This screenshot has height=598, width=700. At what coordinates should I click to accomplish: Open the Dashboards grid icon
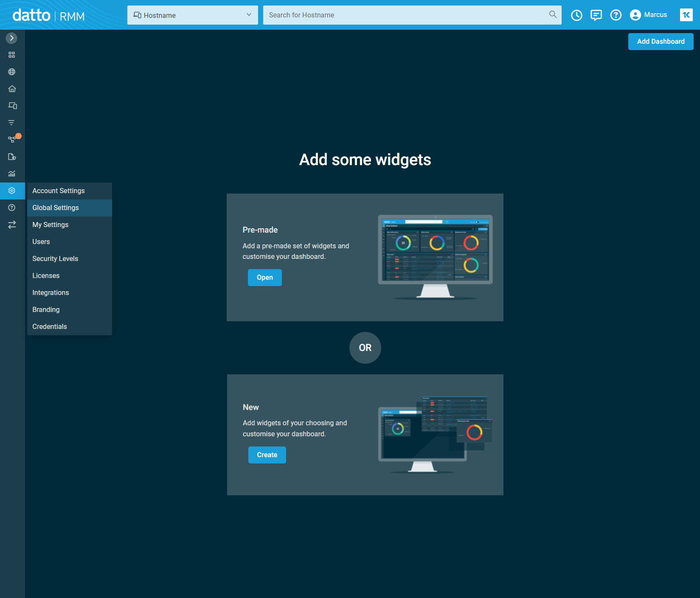12,55
